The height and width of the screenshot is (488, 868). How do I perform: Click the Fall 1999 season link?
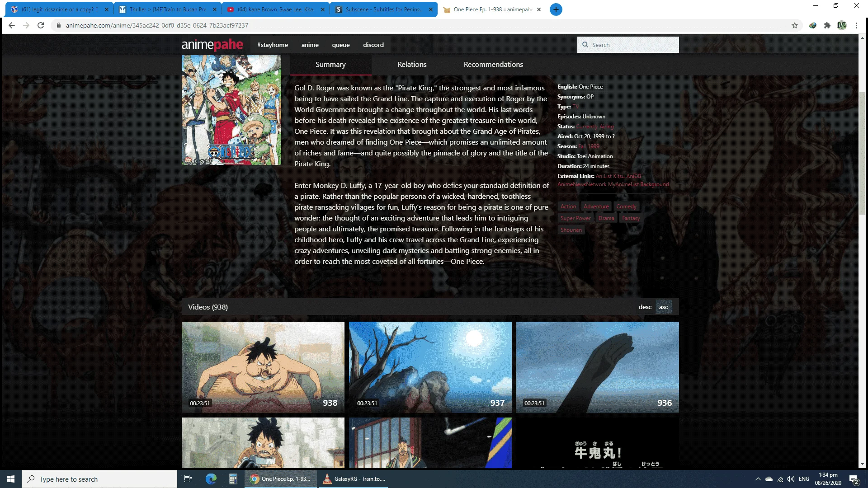coord(589,146)
